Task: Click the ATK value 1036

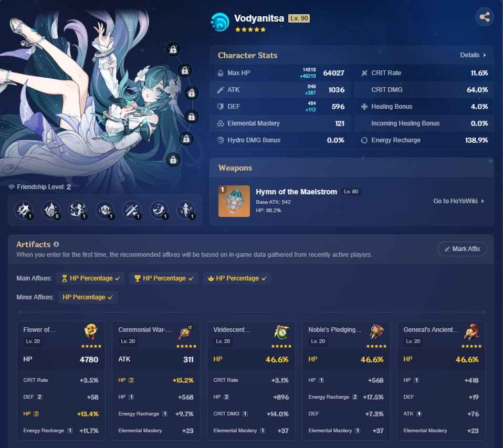Action: (336, 90)
